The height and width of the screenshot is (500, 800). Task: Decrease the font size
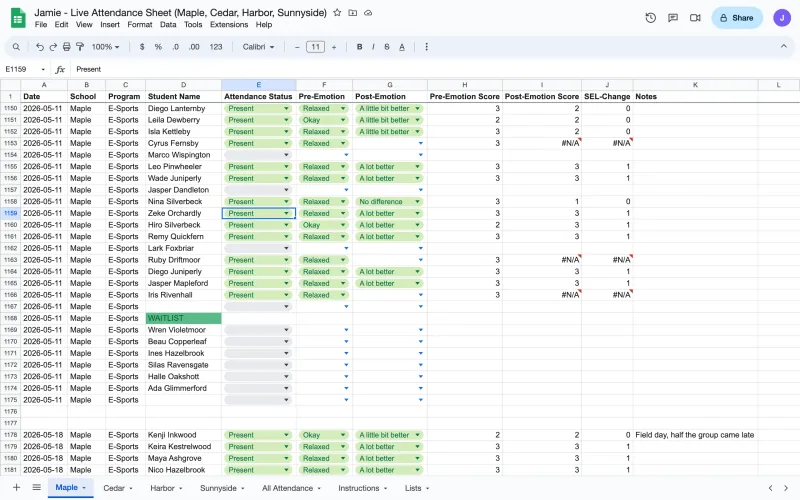[x=297, y=47]
